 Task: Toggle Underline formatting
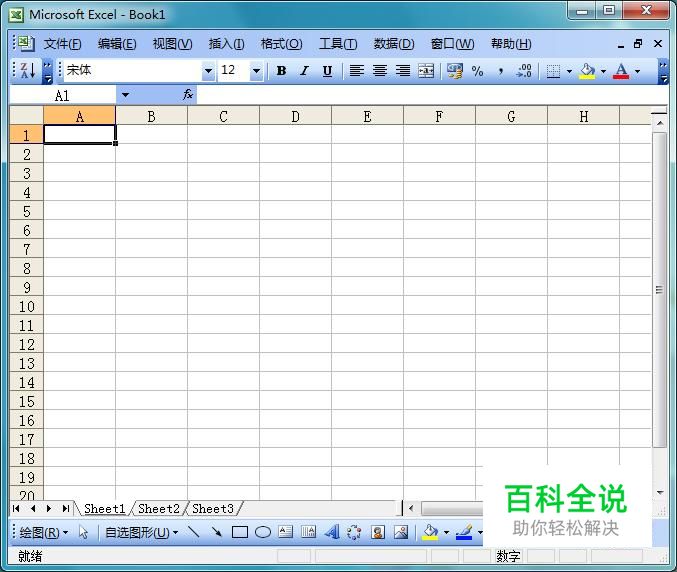coord(327,70)
